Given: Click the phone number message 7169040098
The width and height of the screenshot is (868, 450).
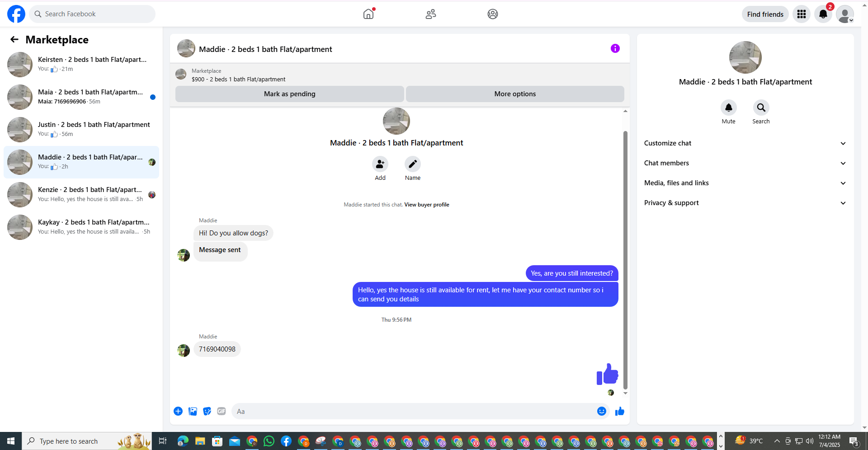Looking at the screenshot, I should (x=217, y=349).
